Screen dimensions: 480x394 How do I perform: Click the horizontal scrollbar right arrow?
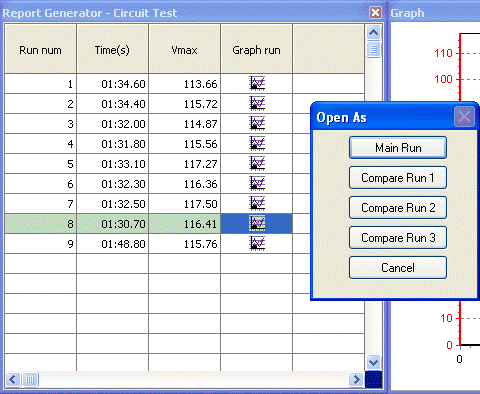click(x=356, y=379)
